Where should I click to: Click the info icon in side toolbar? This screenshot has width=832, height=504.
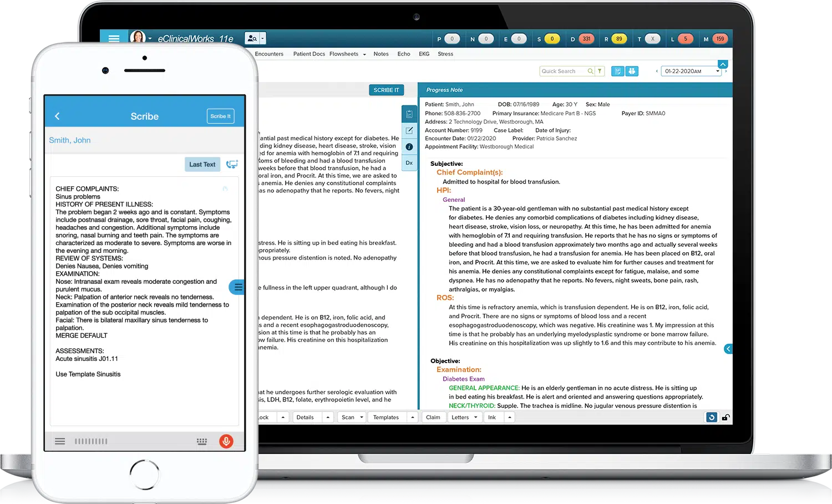pos(409,147)
